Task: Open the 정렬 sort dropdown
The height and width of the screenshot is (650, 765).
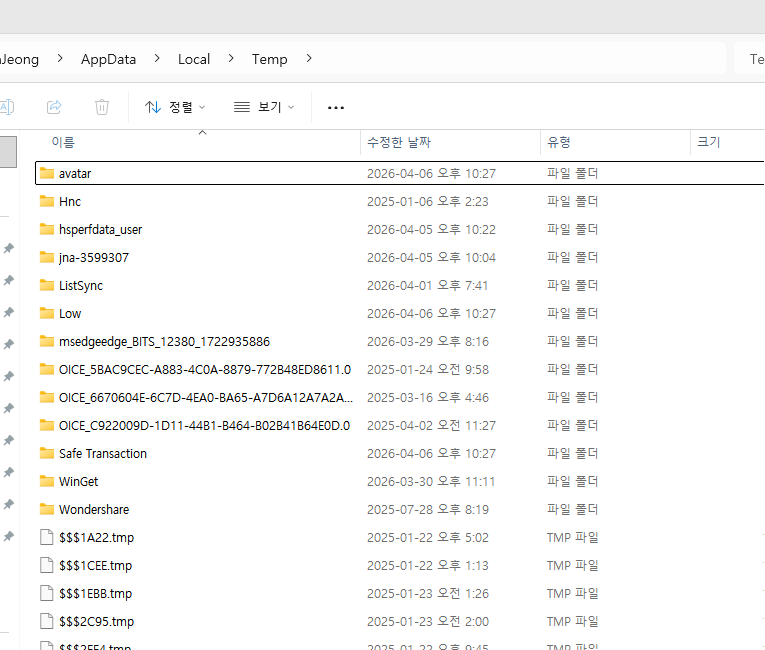Action: tap(175, 107)
